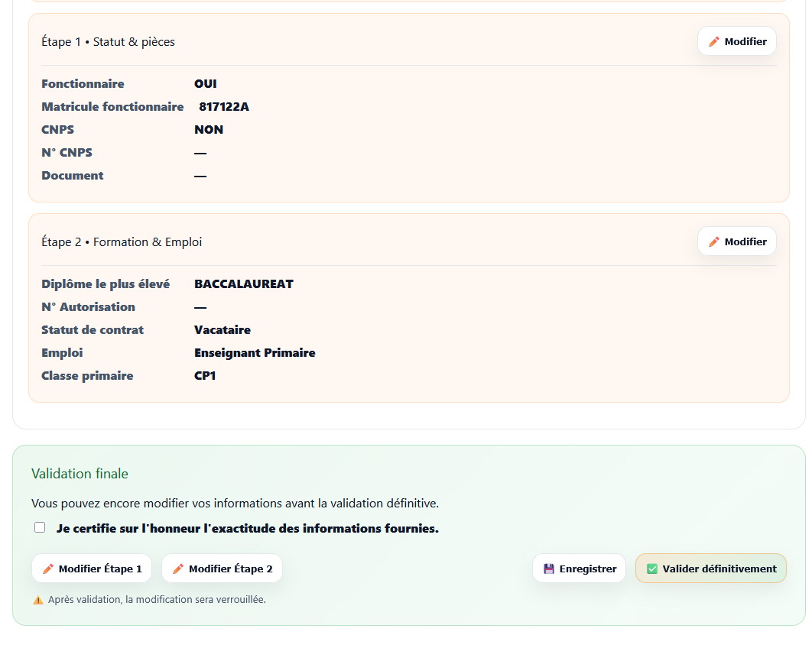Screen dimensions: 812x648
Task: Click green checkmark icon on Valider définitivement
Action: [652, 569]
